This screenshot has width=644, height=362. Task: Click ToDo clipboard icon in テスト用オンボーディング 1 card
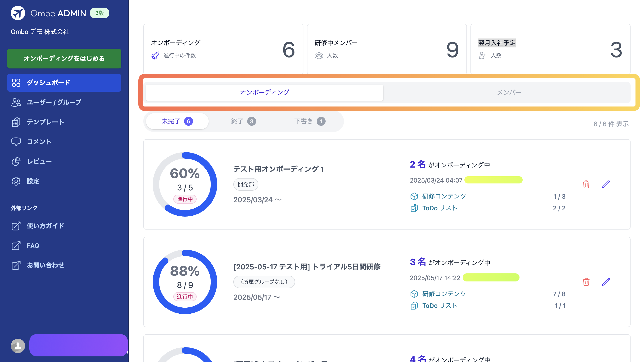coord(414,208)
